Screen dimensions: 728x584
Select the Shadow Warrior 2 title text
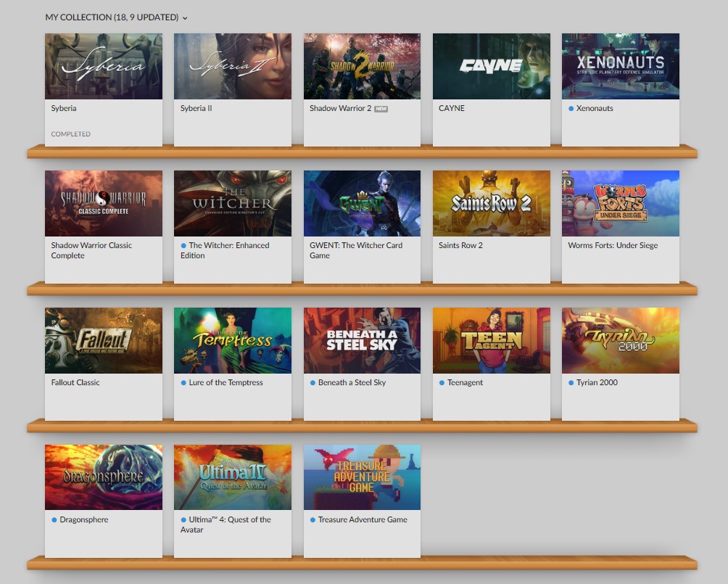point(340,108)
